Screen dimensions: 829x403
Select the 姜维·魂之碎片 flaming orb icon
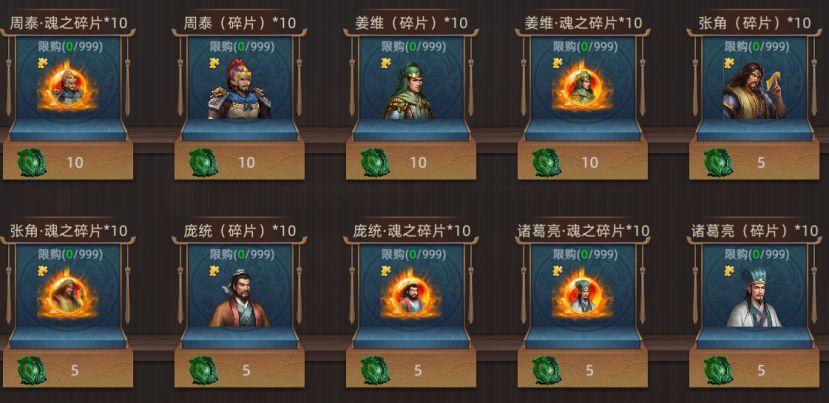tap(583, 88)
